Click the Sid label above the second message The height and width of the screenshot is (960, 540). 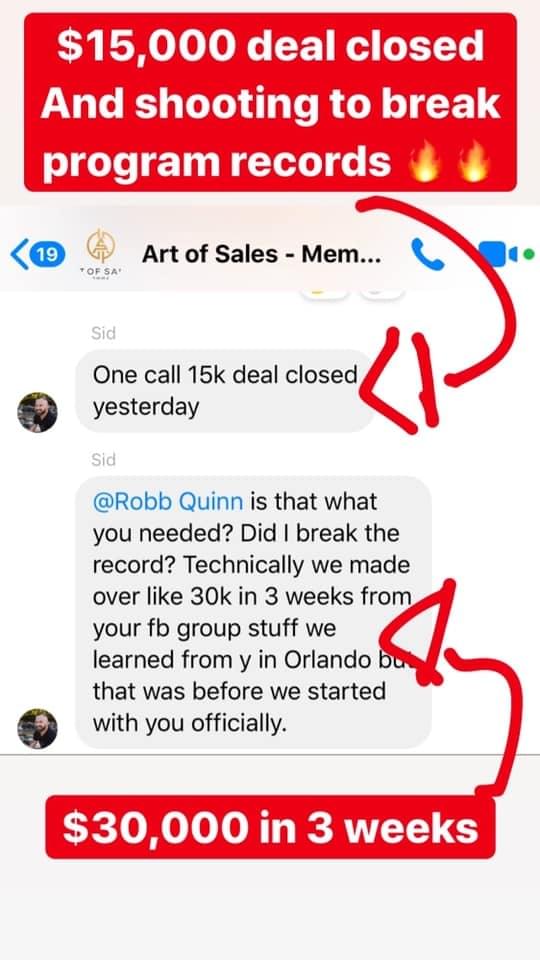[x=103, y=459]
